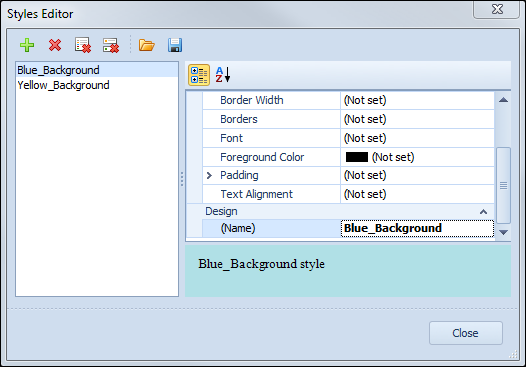Add a new style with green plus

[x=27, y=45]
